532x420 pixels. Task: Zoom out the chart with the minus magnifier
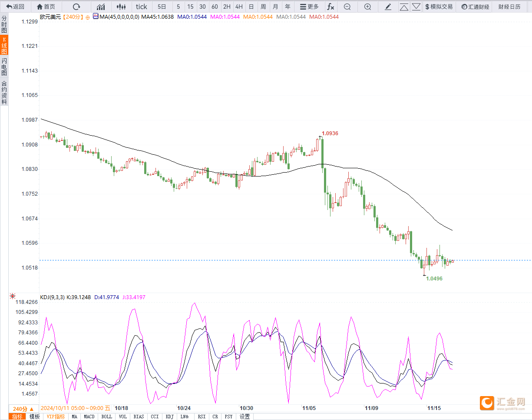point(347,7)
